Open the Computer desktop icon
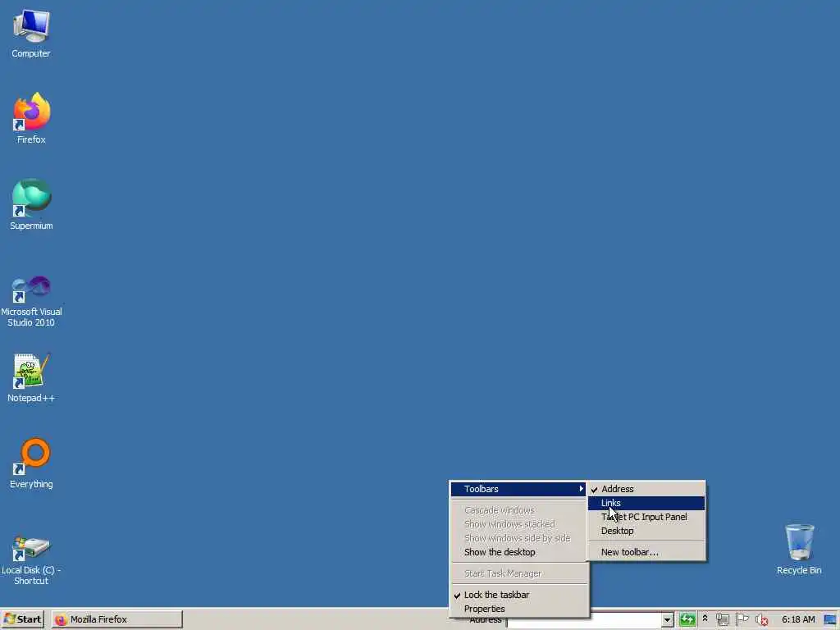The image size is (840, 630). [x=31, y=33]
